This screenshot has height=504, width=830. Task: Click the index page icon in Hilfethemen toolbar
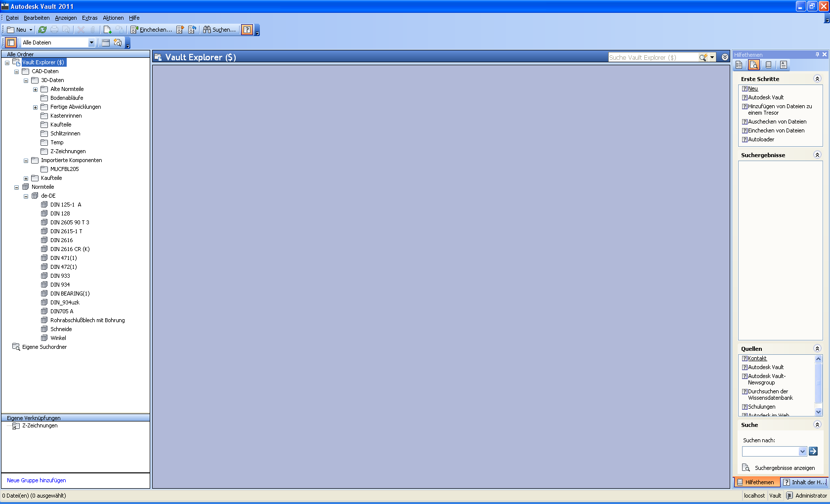[784, 65]
